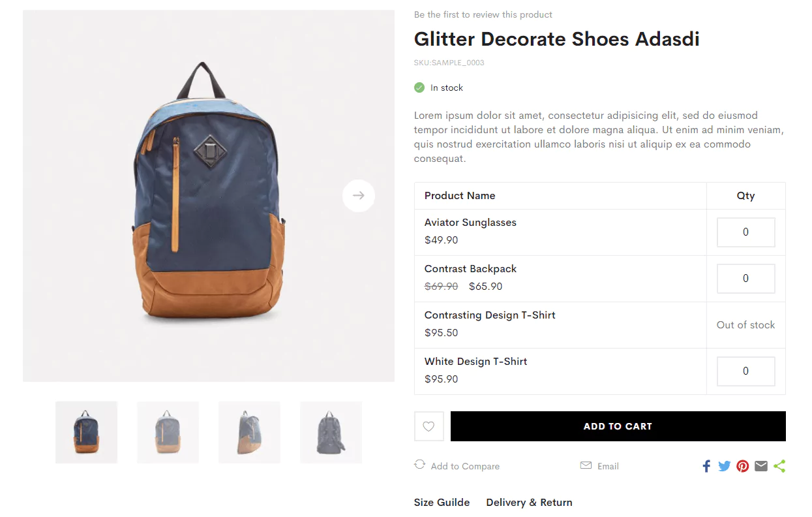Open "Be the first to review" link
This screenshot has height=517, width=812.
click(x=483, y=14)
